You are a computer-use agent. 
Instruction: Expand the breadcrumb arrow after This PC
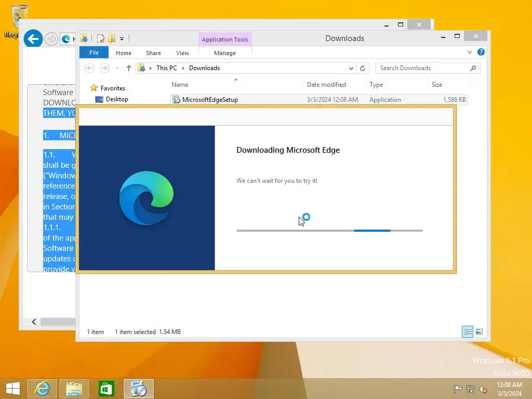[183, 68]
